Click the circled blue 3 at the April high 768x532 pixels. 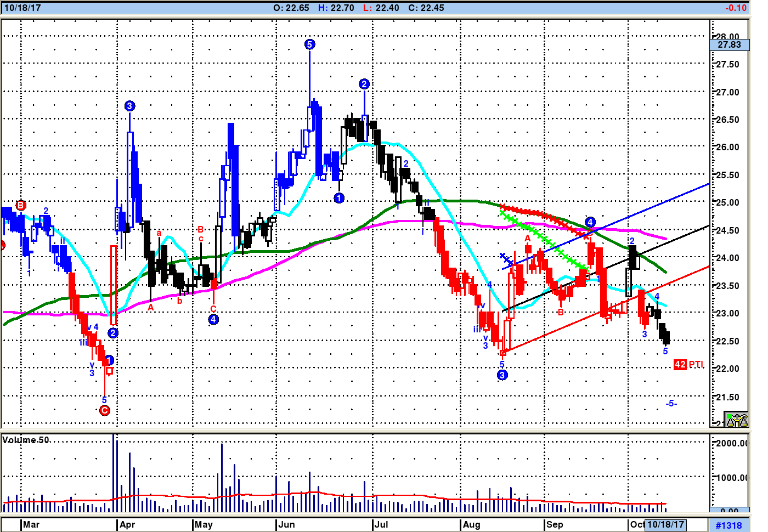point(129,106)
